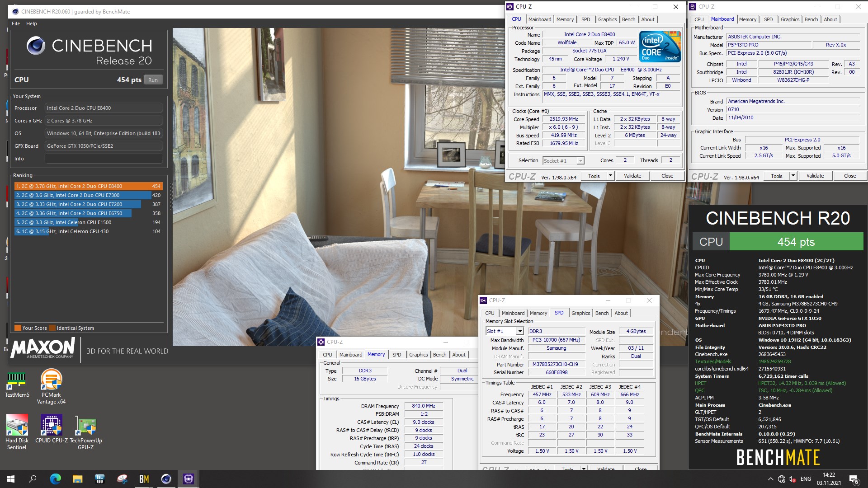Select ranking row Core 2 Duo E7200
868x488 pixels.
click(x=88, y=204)
